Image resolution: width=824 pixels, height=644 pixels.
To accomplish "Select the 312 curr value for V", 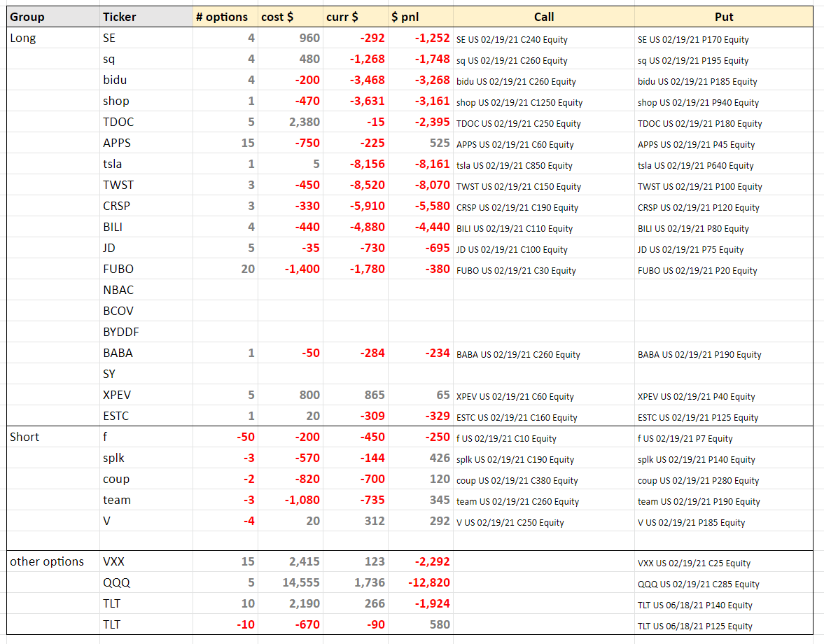I will tap(355, 521).
